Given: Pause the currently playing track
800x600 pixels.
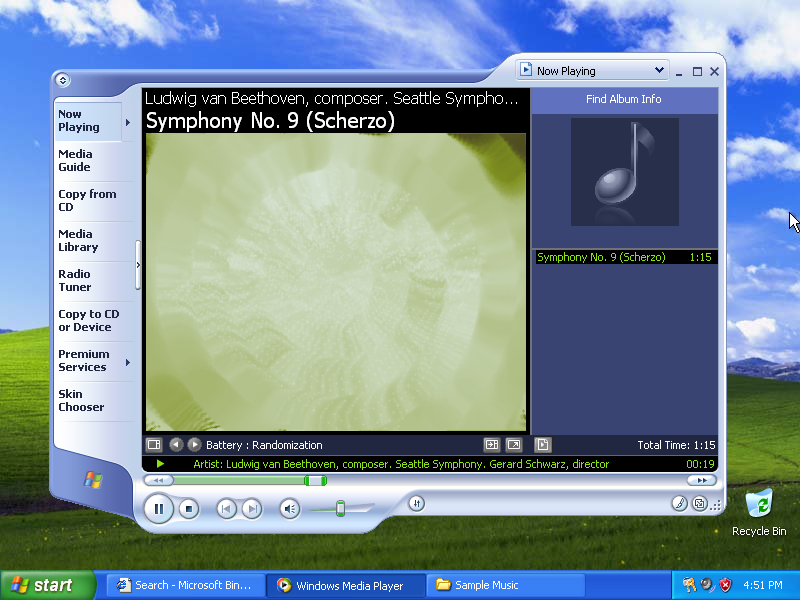Looking at the screenshot, I should pyautogui.click(x=158, y=509).
